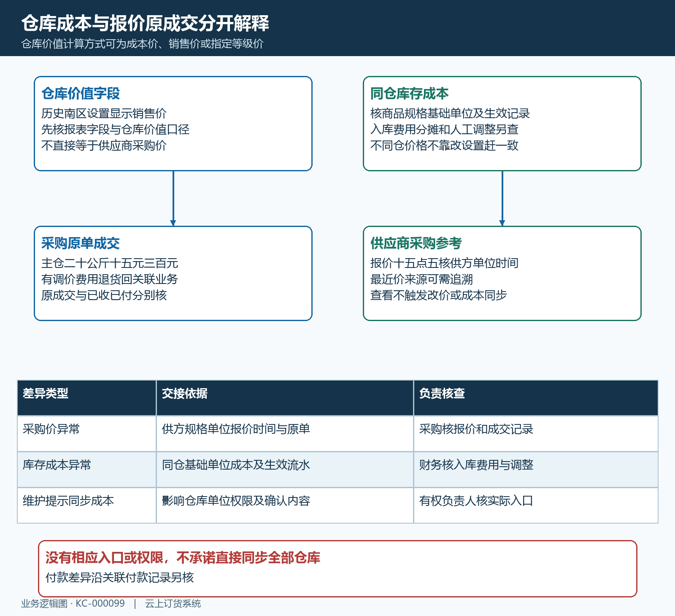This screenshot has height=616, width=675.
Task: Select line 主仓二十公斤十五元三百元
Action: [110, 263]
